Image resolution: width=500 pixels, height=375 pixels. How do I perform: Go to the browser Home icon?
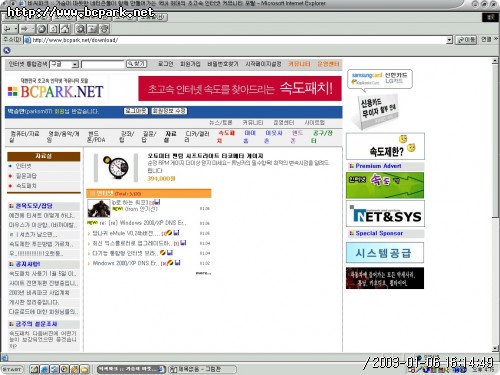click(65, 29)
